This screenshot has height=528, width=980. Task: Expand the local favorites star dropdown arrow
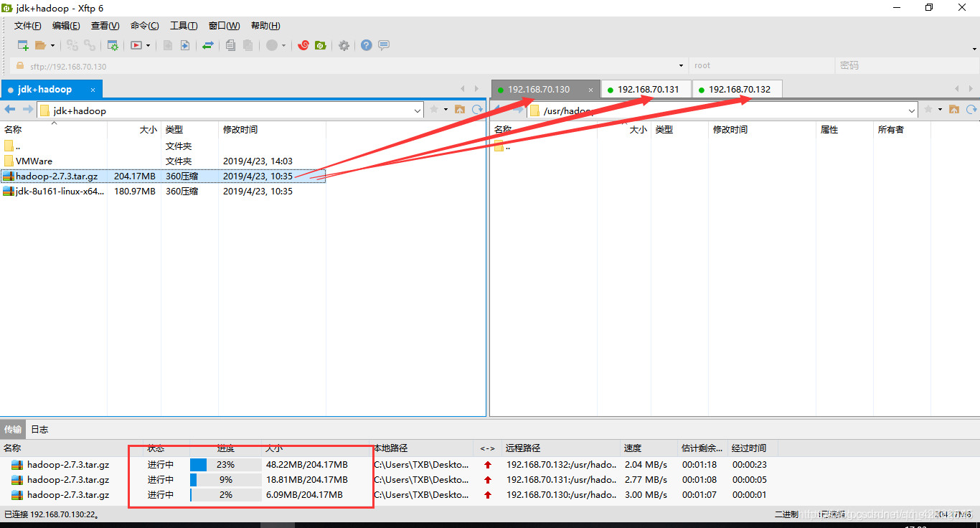click(446, 110)
